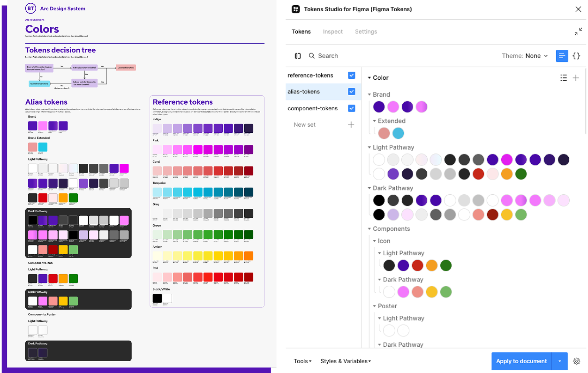Switch to JSON view braces icon
The height and width of the screenshot is (373, 588).
pyautogui.click(x=576, y=56)
